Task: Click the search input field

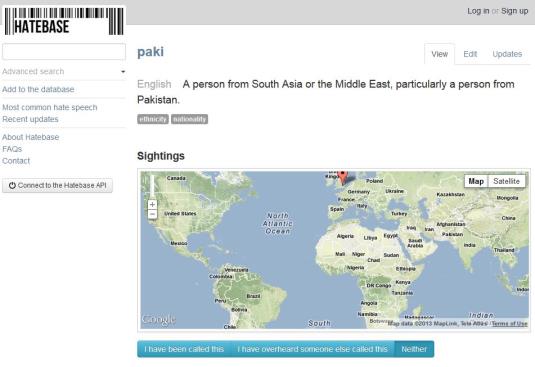Action: (x=64, y=52)
